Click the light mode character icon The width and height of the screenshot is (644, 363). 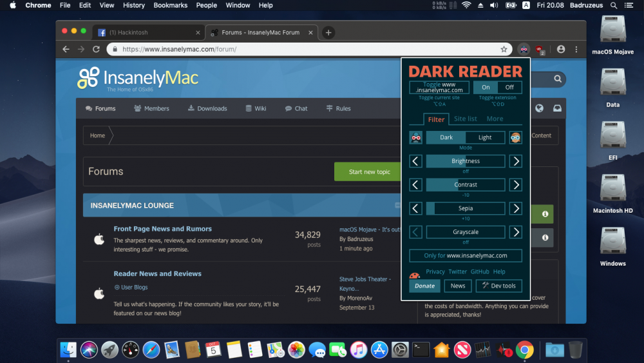point(515,137)
